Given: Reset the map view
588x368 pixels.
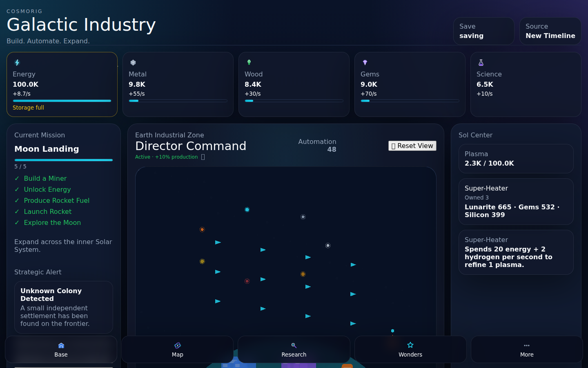Looking at the screenshot, I should point(412,146).
